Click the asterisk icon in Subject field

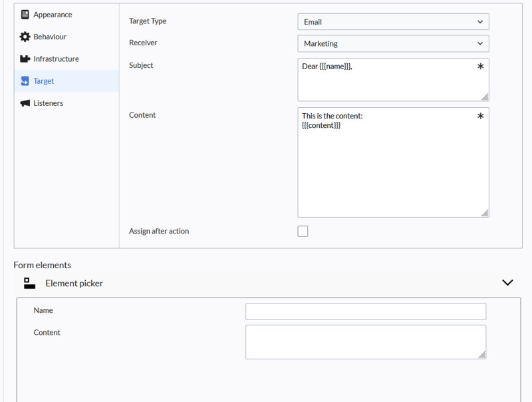(x=480, y=66)
